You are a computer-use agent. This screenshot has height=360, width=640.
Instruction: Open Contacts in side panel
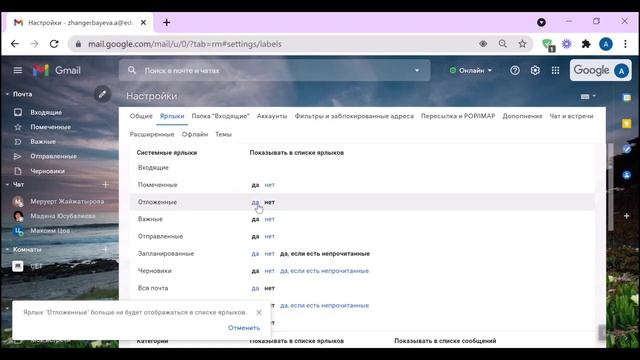pos(627,175)
